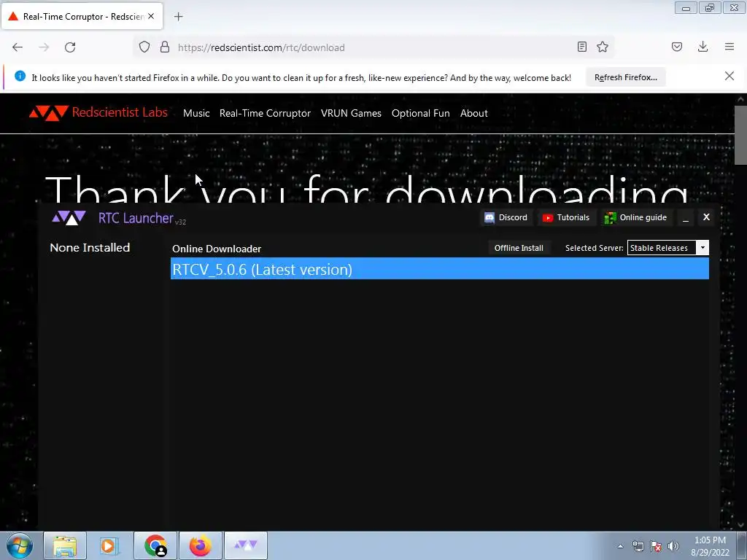Viewport: 747px width, 560px height.
Task: Open the Music menu item
Action: coord(196,113)
